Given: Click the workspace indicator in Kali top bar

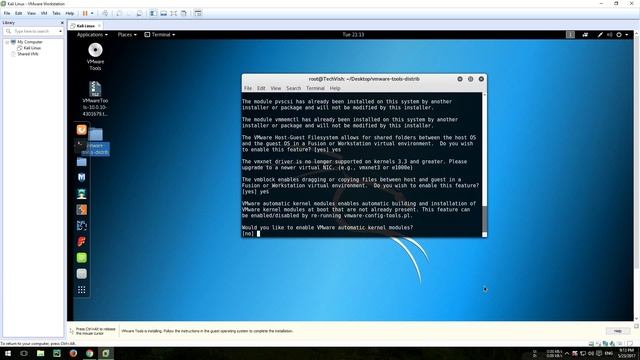Looking at the screenshot, I should point(570,35).
